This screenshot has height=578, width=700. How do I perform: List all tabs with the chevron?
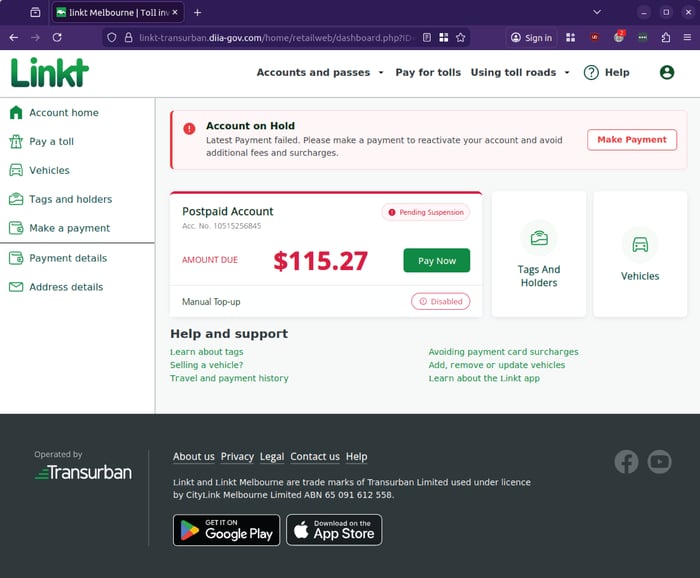click(x=597, y=12)
